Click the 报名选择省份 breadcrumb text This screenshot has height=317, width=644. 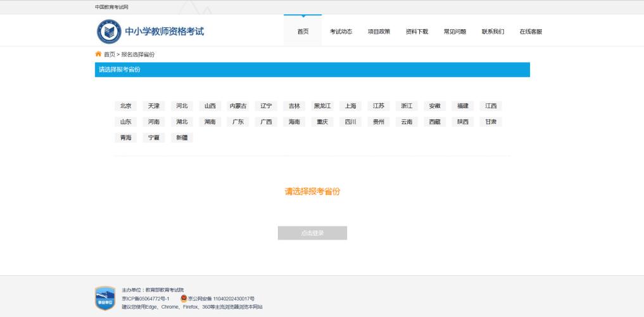point(138,55)
